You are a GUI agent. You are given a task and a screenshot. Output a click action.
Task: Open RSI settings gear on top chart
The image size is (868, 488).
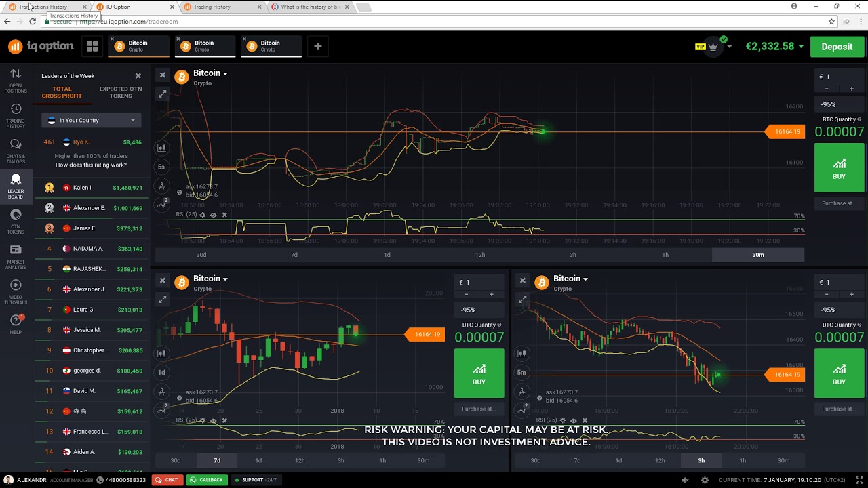(202, 215)
